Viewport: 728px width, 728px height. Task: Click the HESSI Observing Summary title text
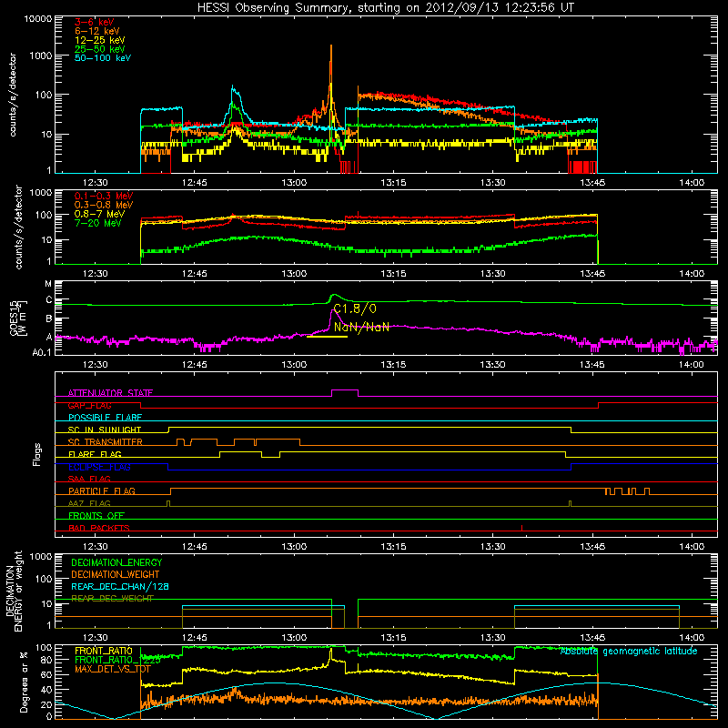[x=385, y=8]
